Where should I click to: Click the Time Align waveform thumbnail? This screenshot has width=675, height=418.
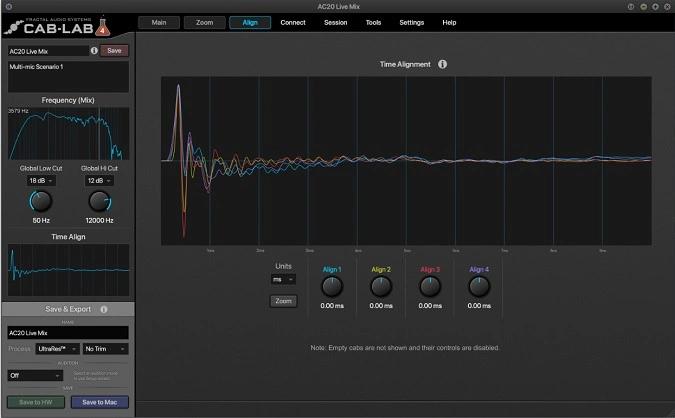68,270
